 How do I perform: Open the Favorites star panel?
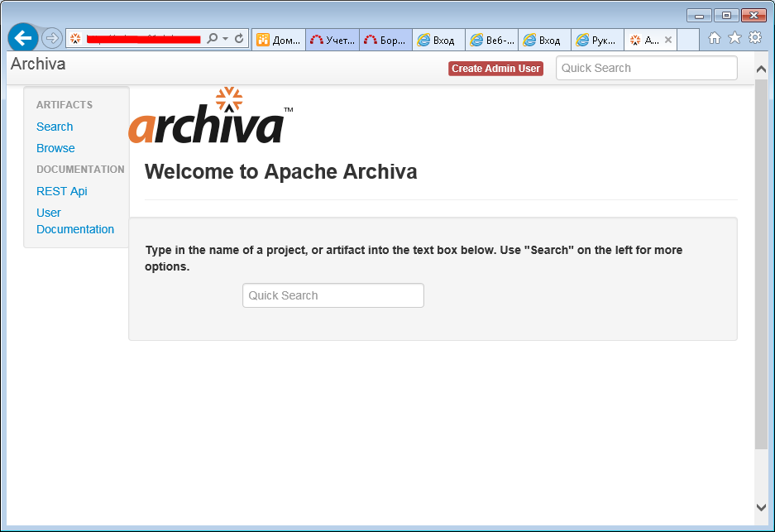[734, 38]
